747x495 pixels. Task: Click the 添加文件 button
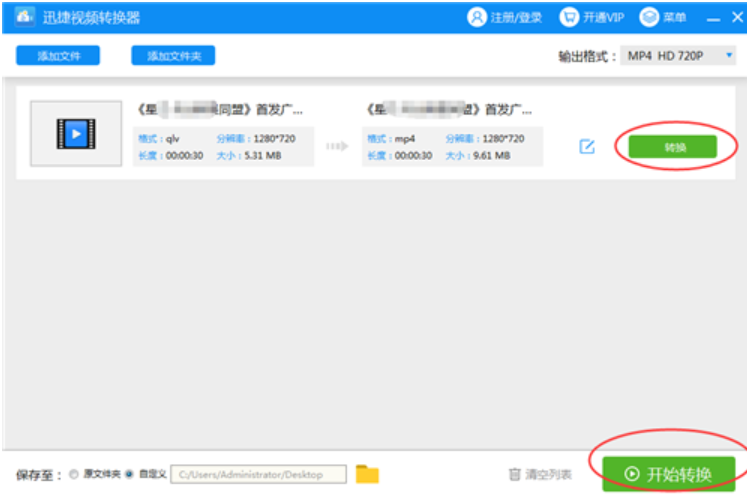(58, 56)
